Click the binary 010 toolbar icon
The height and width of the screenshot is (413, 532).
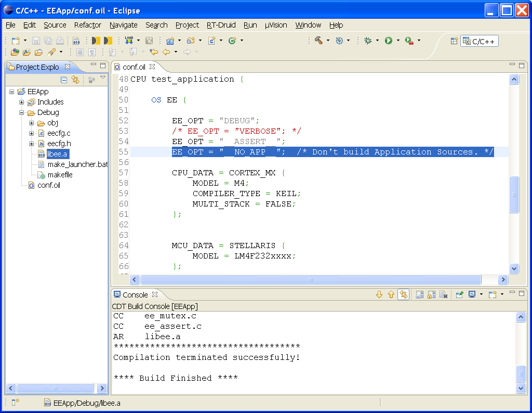tap(76, 41)
